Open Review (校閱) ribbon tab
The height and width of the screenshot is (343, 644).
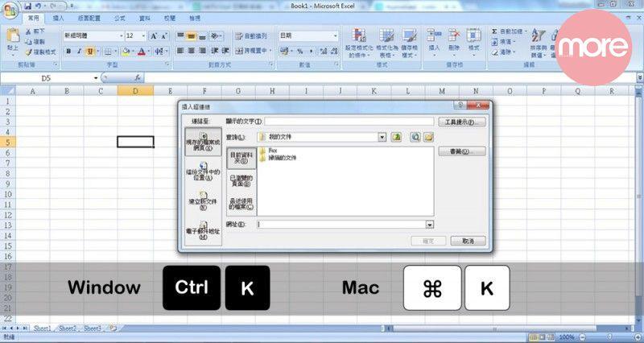[x=170, y=19]
